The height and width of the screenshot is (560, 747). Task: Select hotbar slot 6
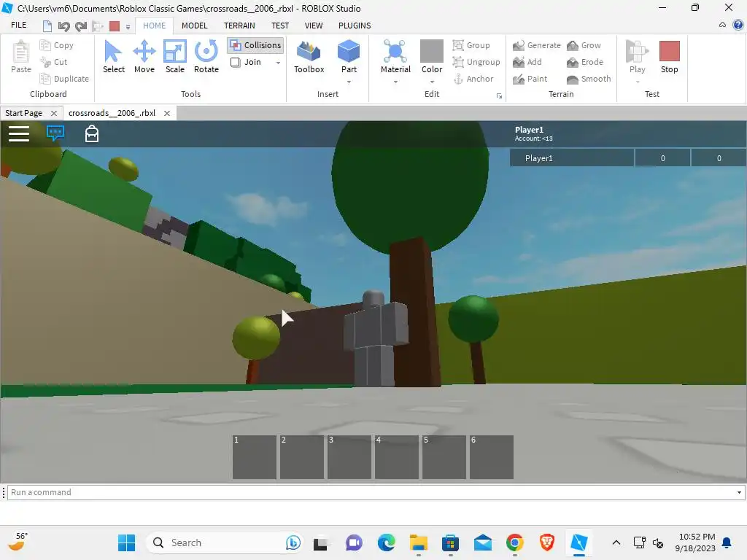[491, 457]
